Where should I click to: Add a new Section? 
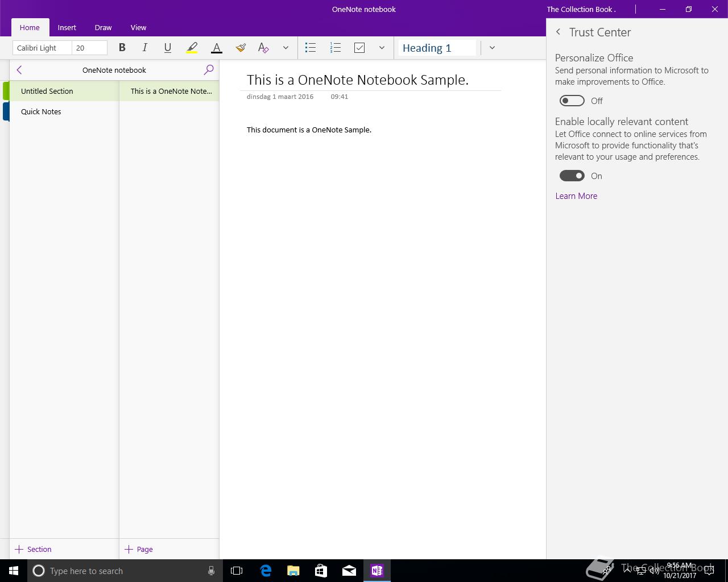[x=33, y=549]
